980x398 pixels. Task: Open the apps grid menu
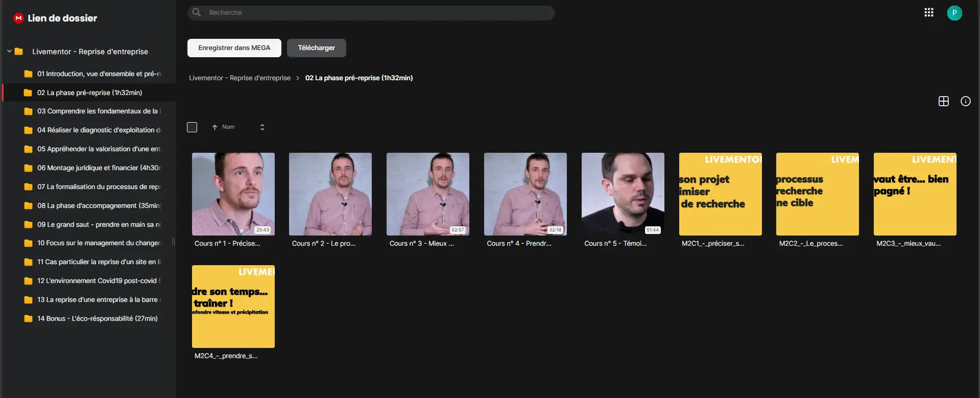pyautogui.click(x=929, y=13)
